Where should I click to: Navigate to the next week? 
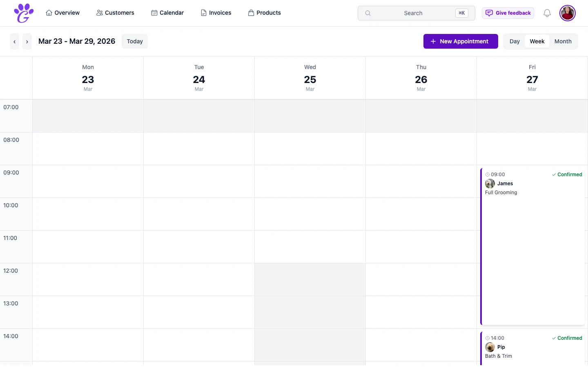coord(27,41)
